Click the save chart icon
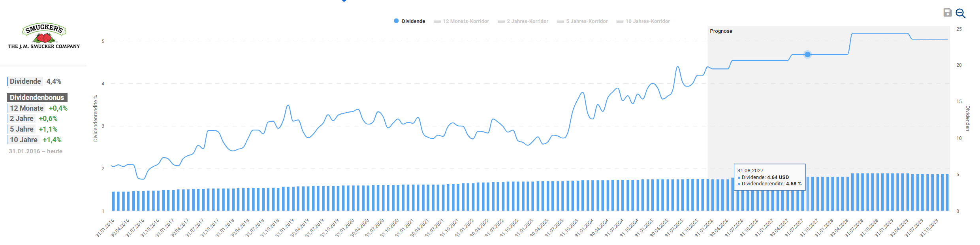This screenshot has width=980, height=245. (947, 13)
